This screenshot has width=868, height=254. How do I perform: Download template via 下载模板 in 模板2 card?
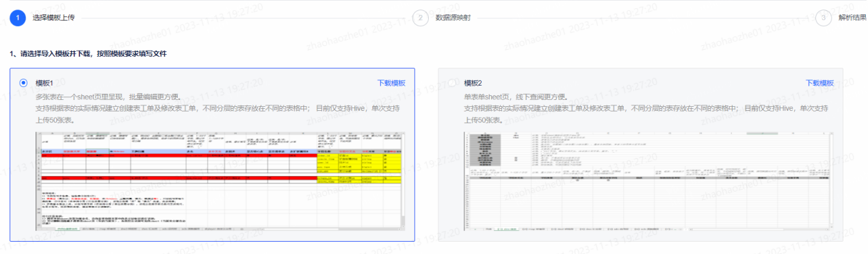[x=819, y=83]
